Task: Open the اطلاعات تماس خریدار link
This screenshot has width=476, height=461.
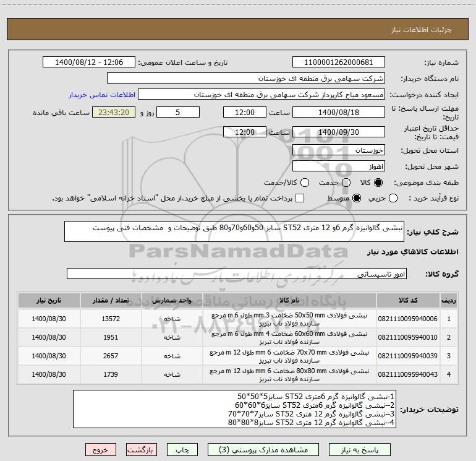Action: point(102,95)
